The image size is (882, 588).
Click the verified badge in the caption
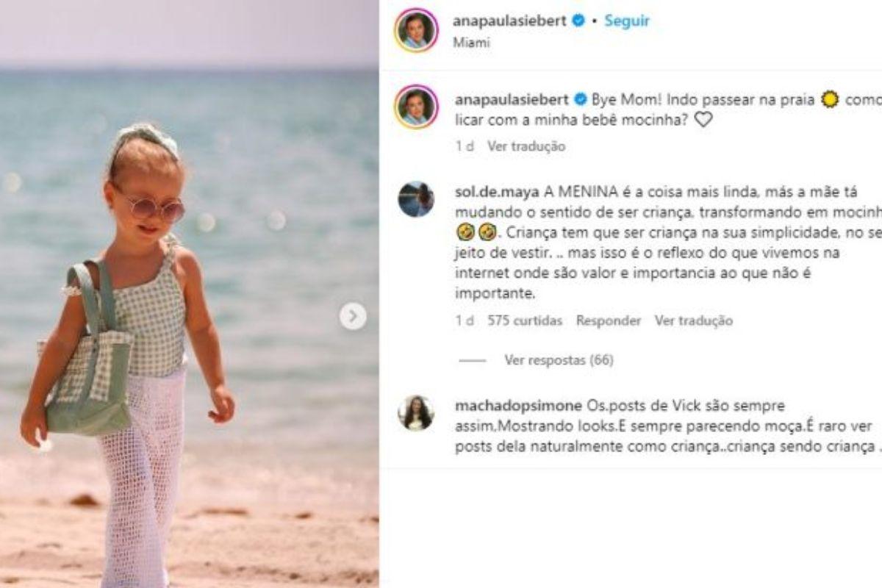coord(578,101)
